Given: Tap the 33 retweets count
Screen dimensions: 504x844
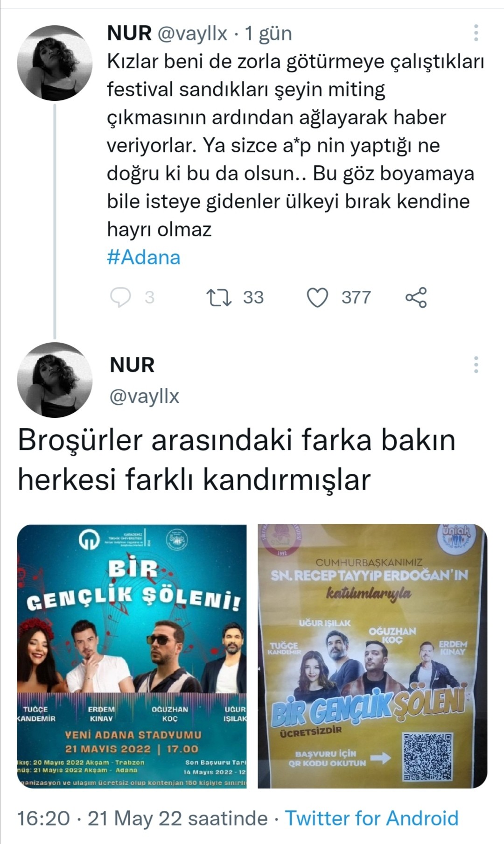Looking at the screenshot, I should point(253,297).
